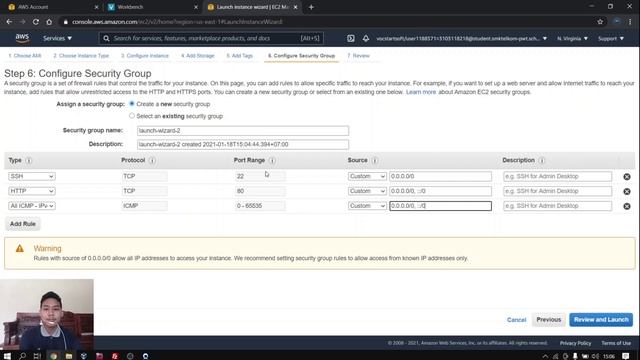Remove the HTTP rule with its X icon

[x=627, y=191]
